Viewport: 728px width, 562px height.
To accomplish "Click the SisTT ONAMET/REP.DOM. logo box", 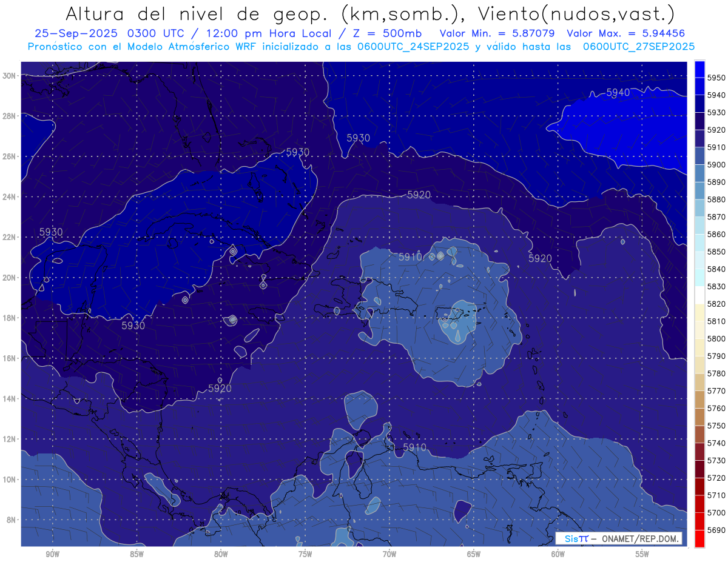I will click(618, 538).
